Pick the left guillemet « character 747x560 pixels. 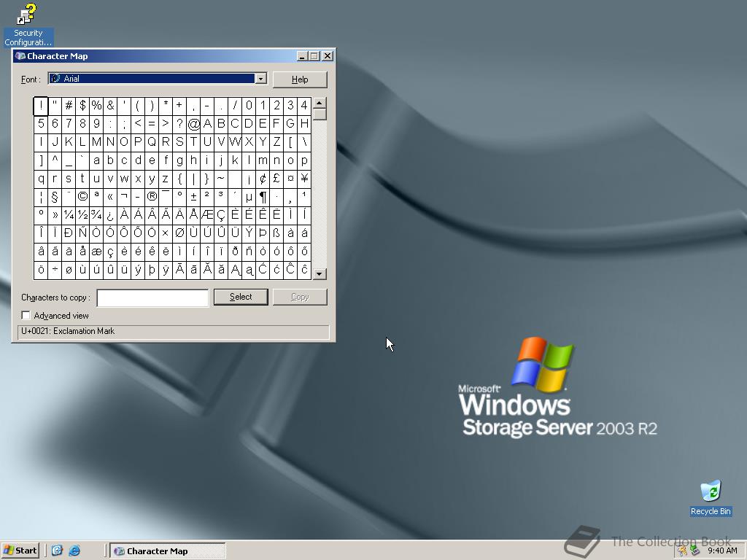coord(111,197)
